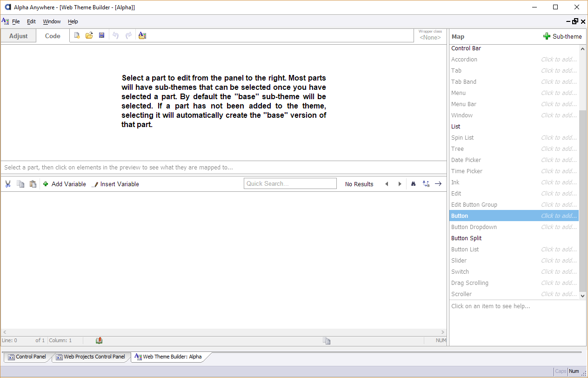Click the binoculars find icon
Viewport: 588px width, 378px height.
pos(413,184)
